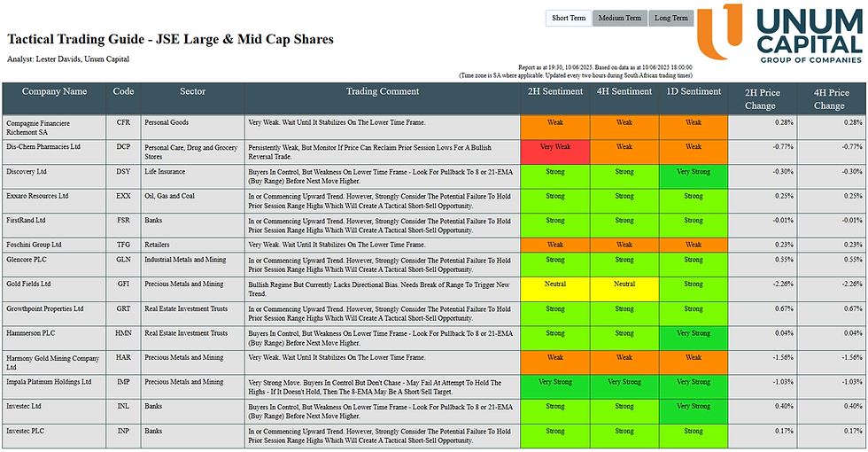Select Exxaro Resources Ltd company name
The height and width of the screenshot is (452, 868).
pos(37,196)
